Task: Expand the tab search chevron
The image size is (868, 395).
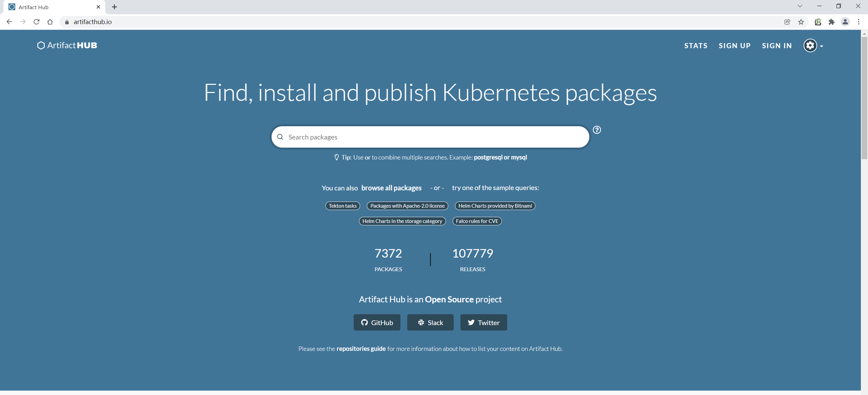Action: (800, 6)
